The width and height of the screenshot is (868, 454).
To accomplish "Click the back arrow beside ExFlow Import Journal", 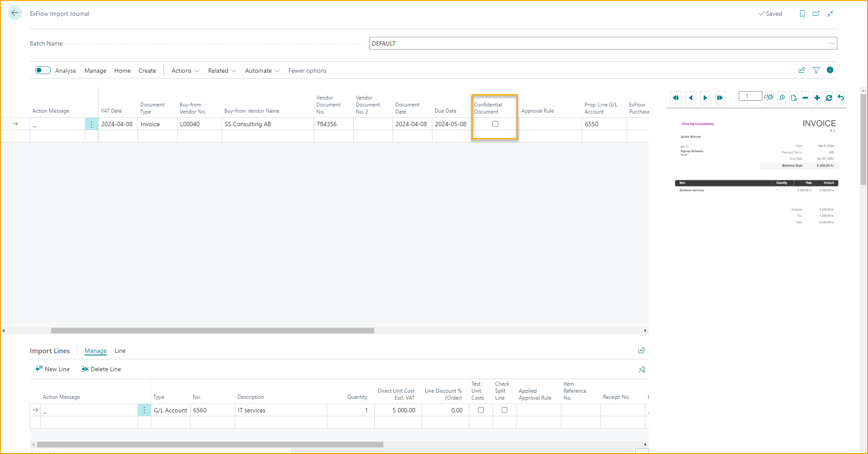I will click(15, 13).
